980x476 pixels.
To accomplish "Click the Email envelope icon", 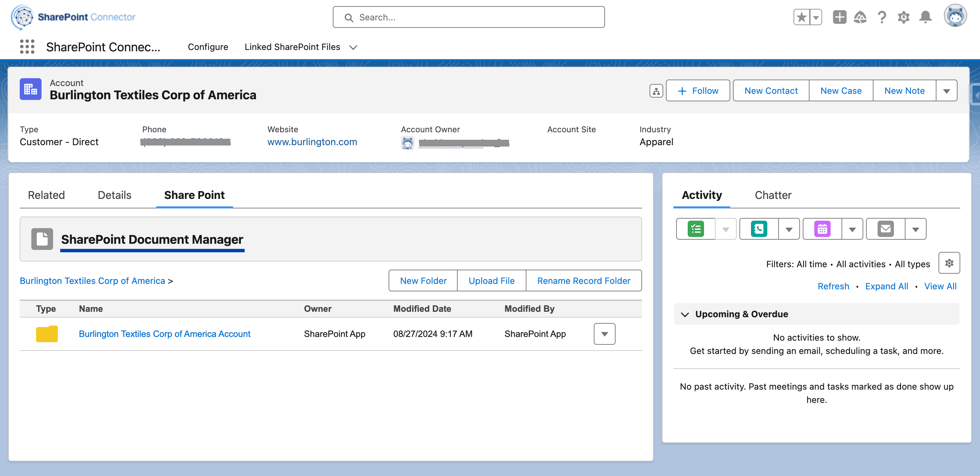I will tap(885, 229).
